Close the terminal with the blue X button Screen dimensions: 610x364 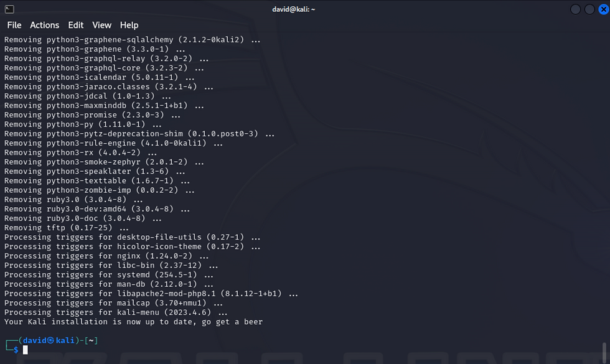[604, 9]
